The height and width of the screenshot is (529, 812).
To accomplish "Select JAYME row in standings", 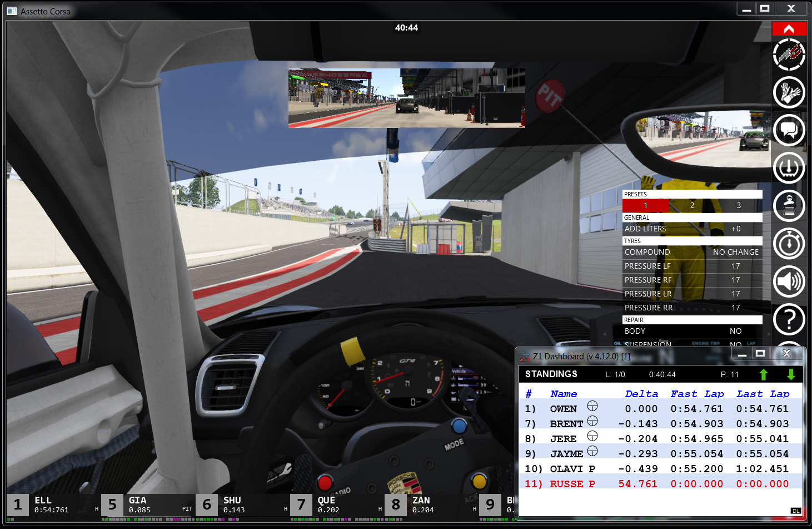I will point(660,454).
